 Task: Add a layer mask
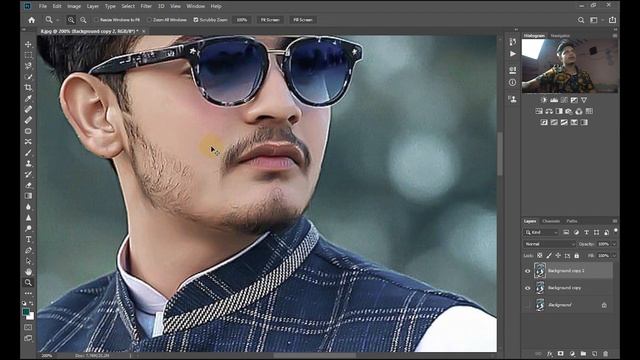[561, 353]
